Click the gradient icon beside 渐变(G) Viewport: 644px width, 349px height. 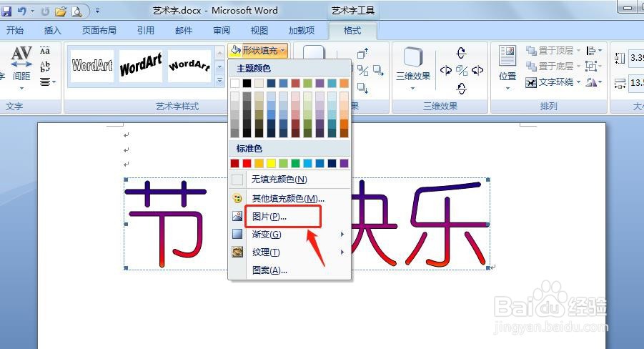237,235
